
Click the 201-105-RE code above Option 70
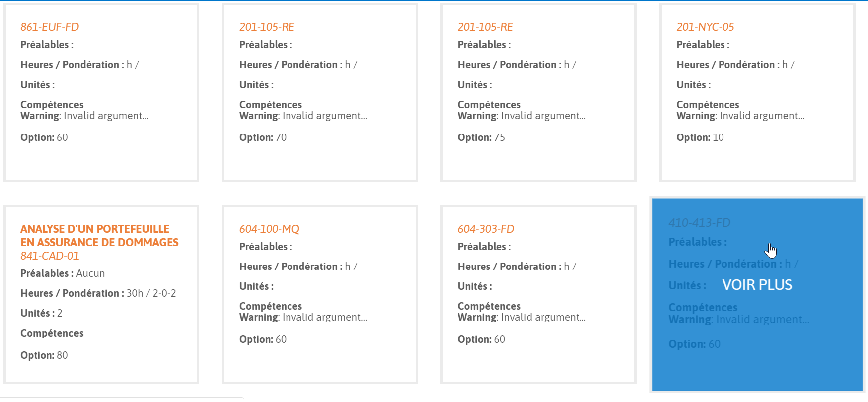click(x=267, y=27)
